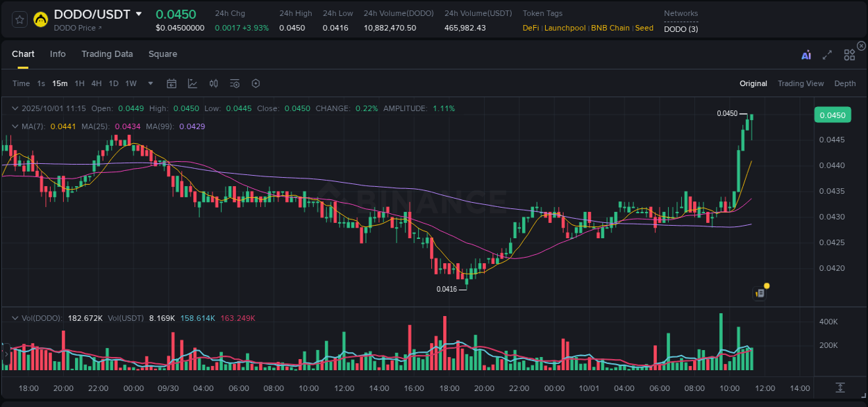The image size is (868, 407).
Task: Select the chart style line icon
Action: [192, 83]
